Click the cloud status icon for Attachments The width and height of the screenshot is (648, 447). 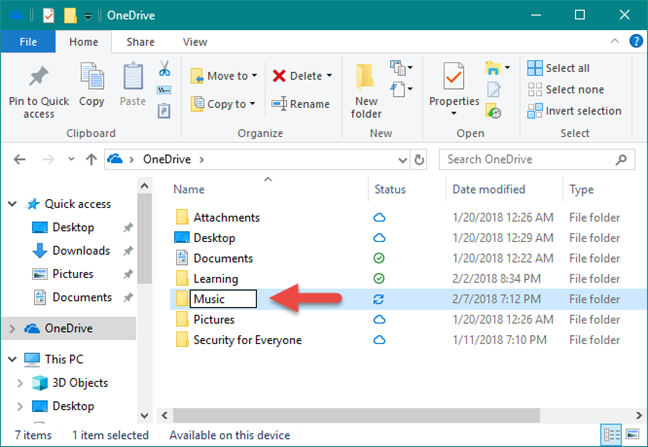click(379, 217)
